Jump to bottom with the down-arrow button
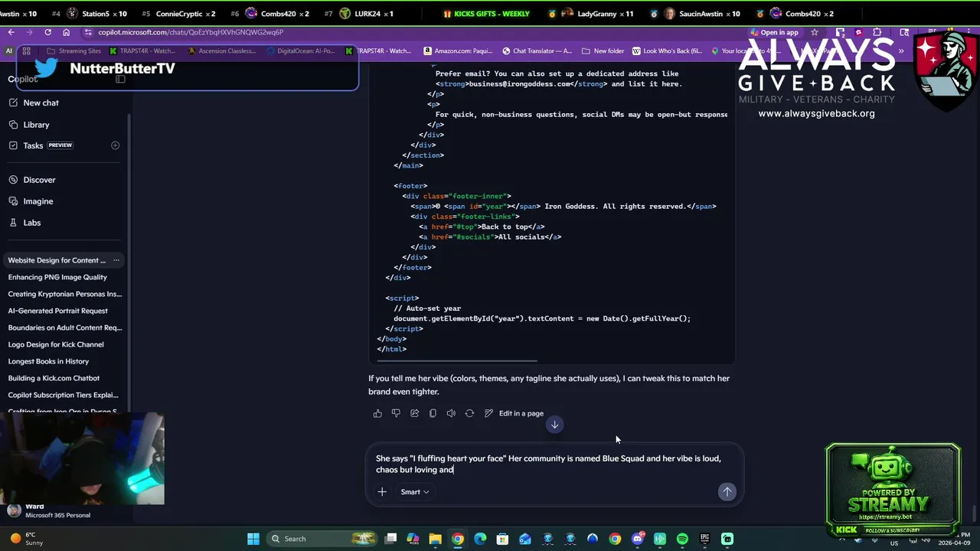Screen dimensions: 980x551 554,425
